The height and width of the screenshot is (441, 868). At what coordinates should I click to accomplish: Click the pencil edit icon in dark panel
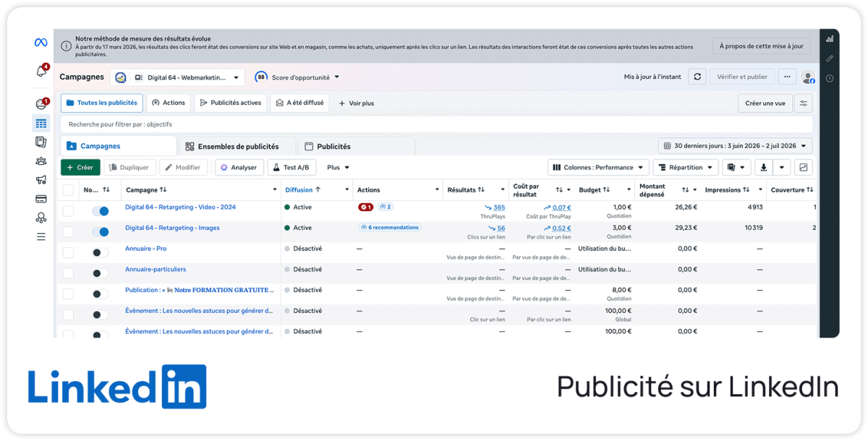pyautogui.click(x=830, y=59)
